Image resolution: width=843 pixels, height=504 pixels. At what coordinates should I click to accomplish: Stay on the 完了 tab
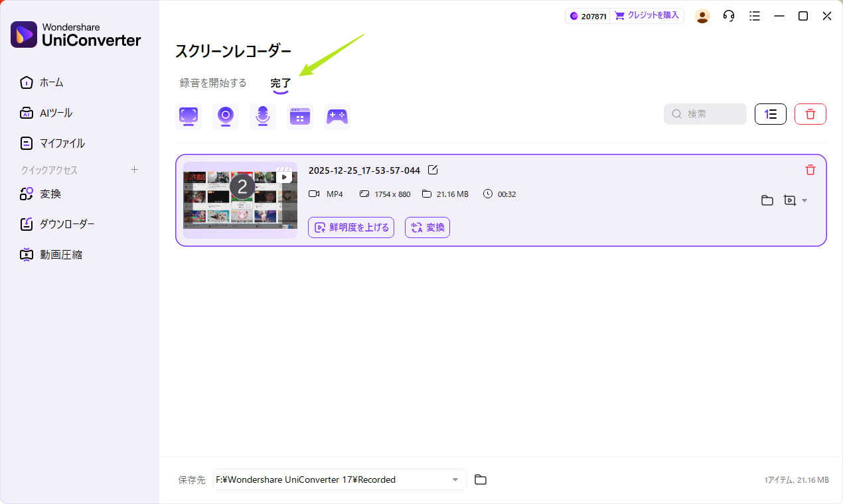tap(281, 83)
